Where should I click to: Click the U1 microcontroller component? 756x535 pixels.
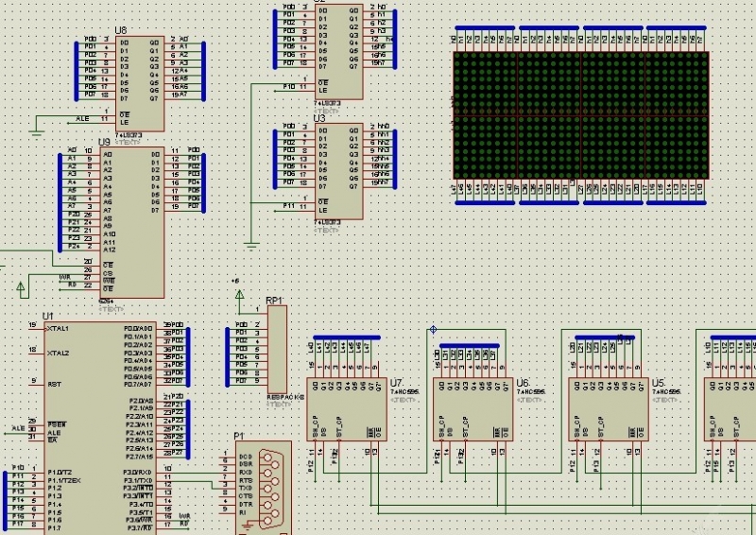(x=93, y=425)
